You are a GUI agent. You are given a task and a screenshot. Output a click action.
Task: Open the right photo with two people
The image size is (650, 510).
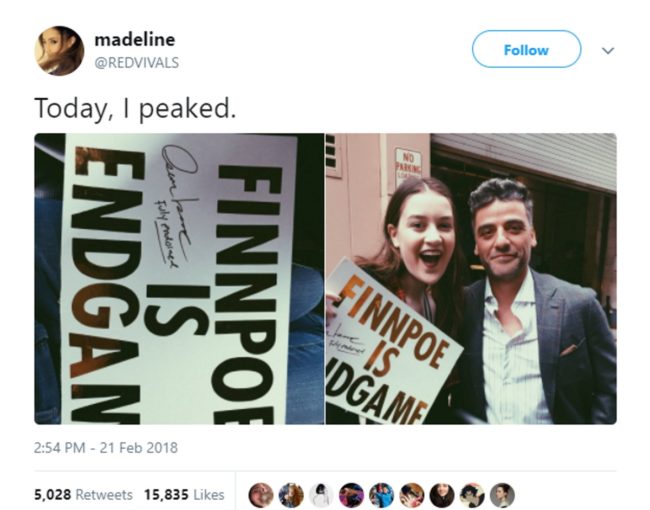click(471, 279)
